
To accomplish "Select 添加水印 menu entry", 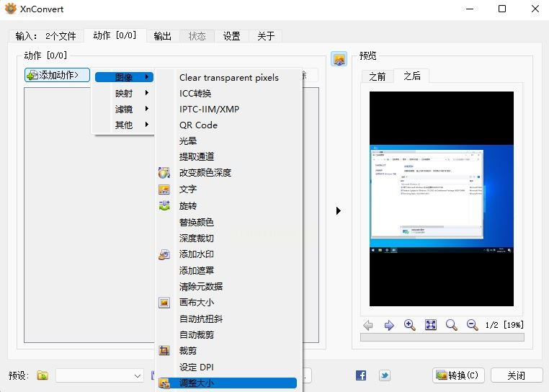I will pyautogui.click(x=196, y=254).
